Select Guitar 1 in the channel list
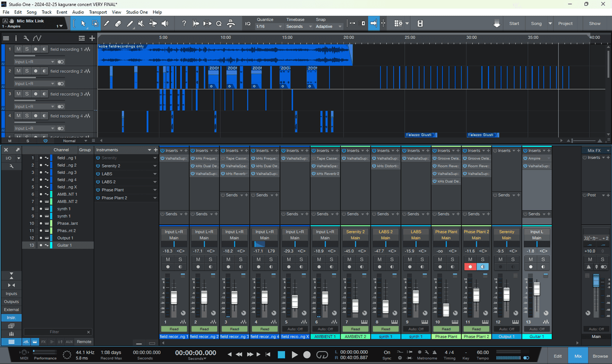The height and width of the screenshot is (364, 612). coord(64,245)
